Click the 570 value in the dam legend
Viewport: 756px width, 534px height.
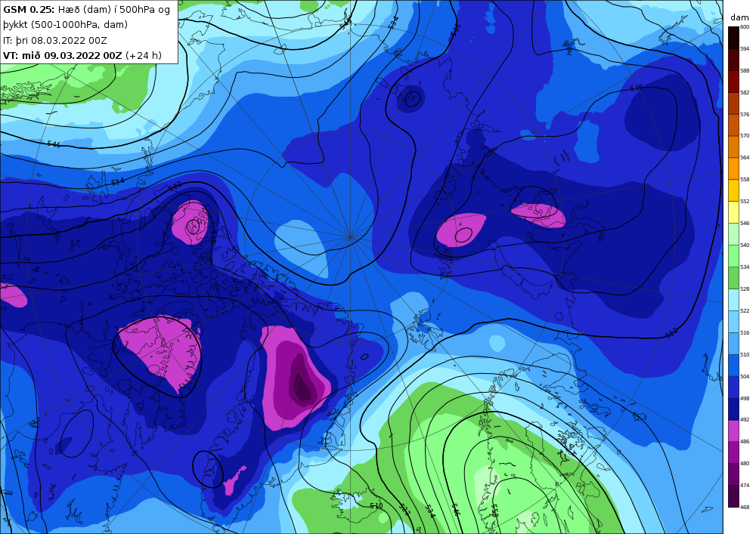pos(745,136)
